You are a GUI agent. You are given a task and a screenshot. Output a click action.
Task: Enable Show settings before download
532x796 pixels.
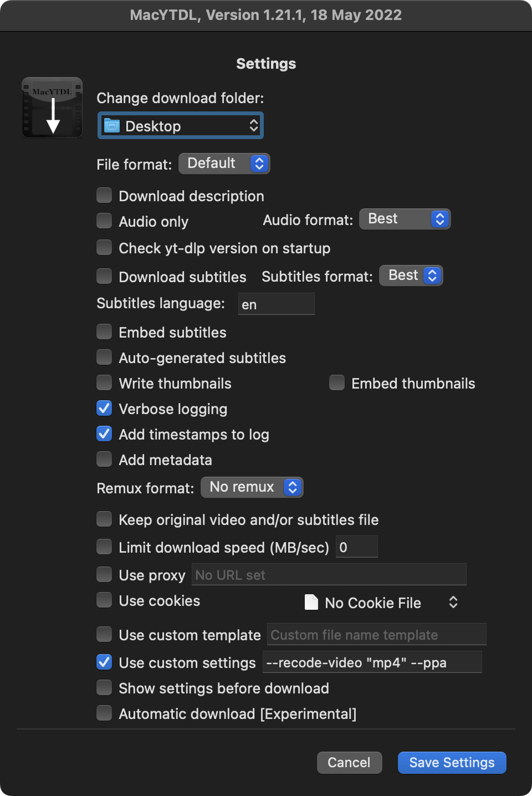click(104, 687)
